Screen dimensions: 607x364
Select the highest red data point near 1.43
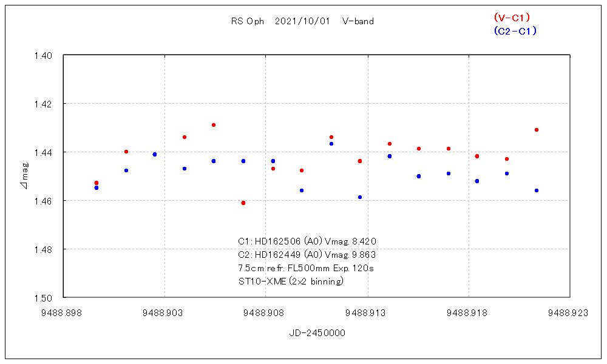pyautogui.click(x=214, y=125)
